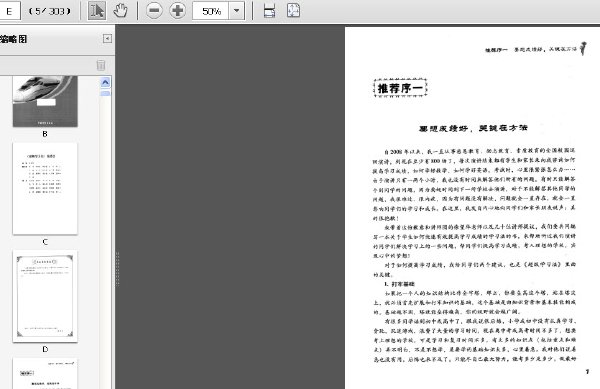Image resolution: width=600 pixels, height=389 pixels.
Task: Open the zoom percentage dropdown arrow
Action: [237, 11]
